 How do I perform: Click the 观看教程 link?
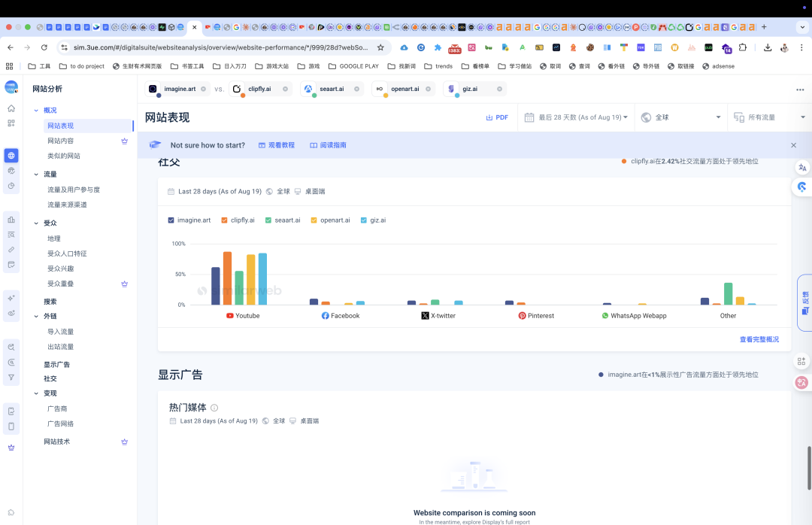277,145
